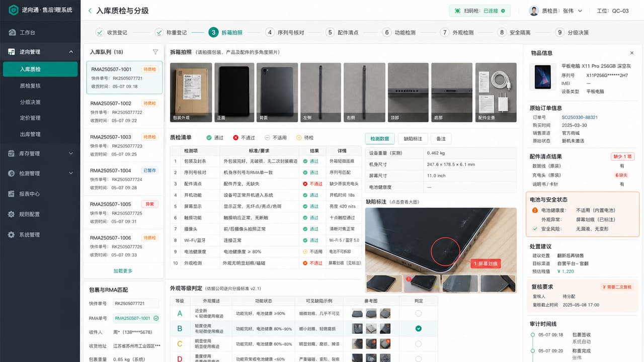Click the orange warning icon by 电池健康度
Image resolution: width=644 pixels, height=362 pixels.
point(534,210)
